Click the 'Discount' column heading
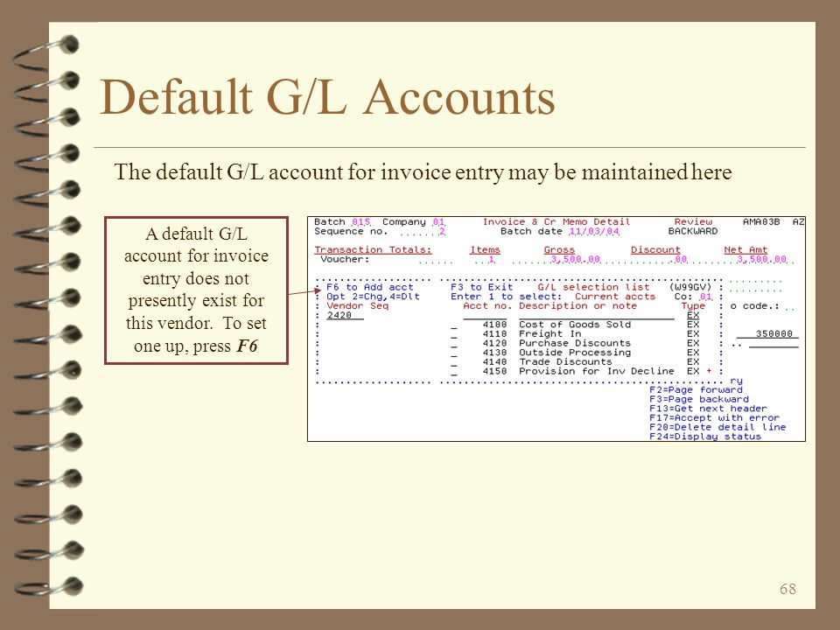Screen dimensions: 840x630 point(655,250)
